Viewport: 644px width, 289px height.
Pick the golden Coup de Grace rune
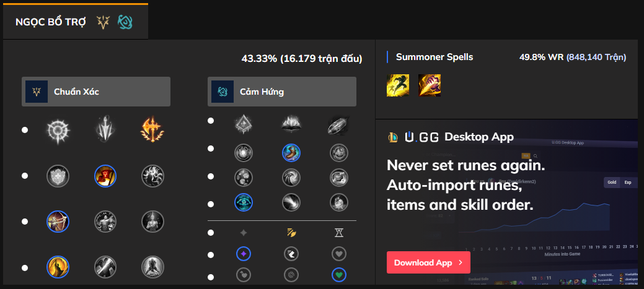[58, 267]
